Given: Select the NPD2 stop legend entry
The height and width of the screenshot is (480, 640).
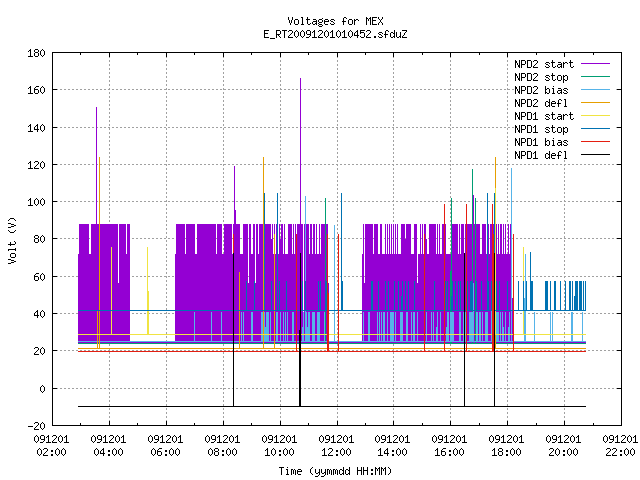Looking at the screenshot, I should (541, 77).
